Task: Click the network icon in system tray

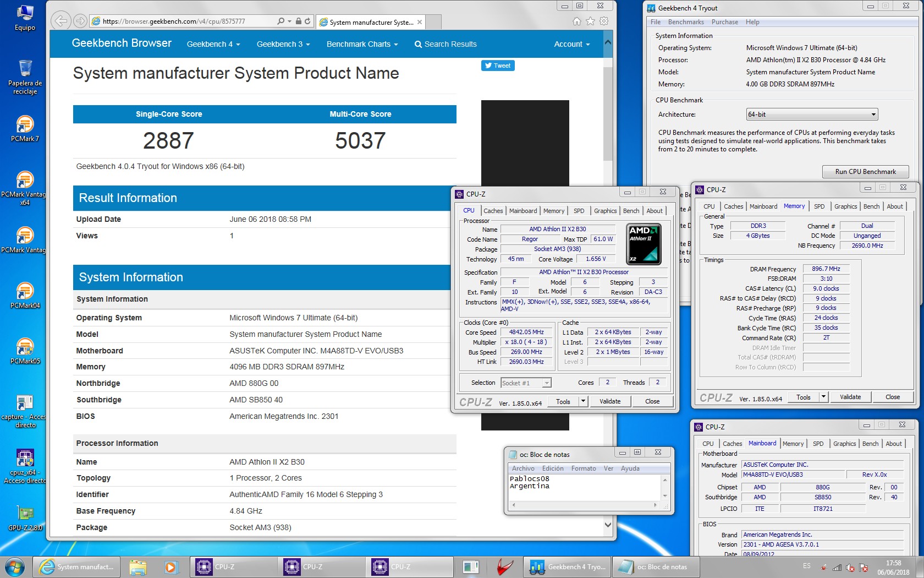Action: [837, 567]
